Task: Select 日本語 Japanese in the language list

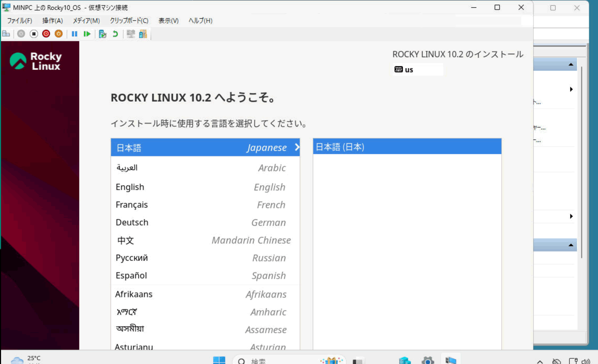Action: click(x=205, y=147)
